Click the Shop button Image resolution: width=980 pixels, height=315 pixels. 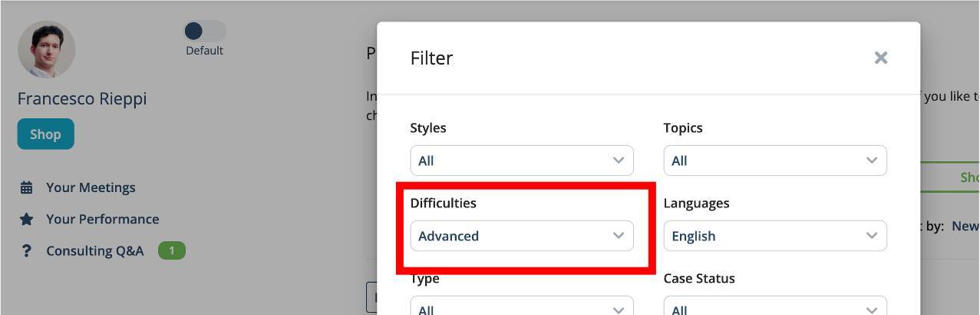point(46,134)
